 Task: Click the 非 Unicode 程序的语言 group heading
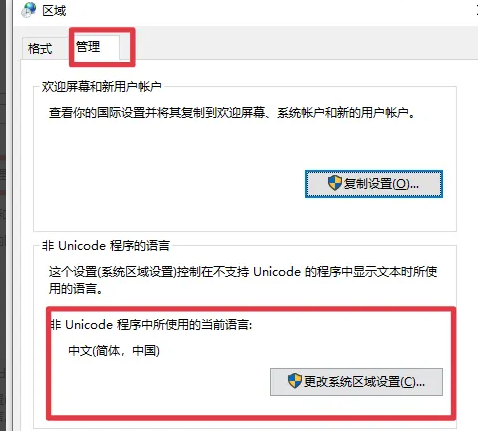click(x=106, y=246)
